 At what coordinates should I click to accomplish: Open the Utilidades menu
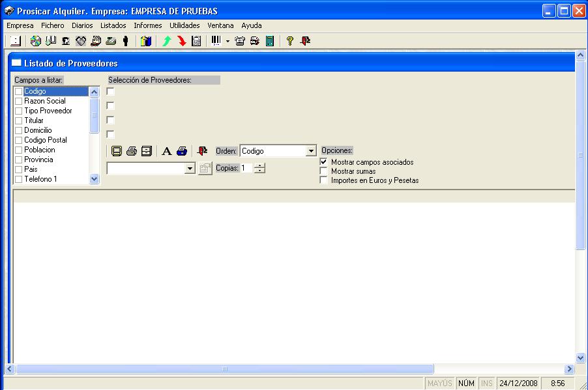pyautogui.click(x=184, y=25)
